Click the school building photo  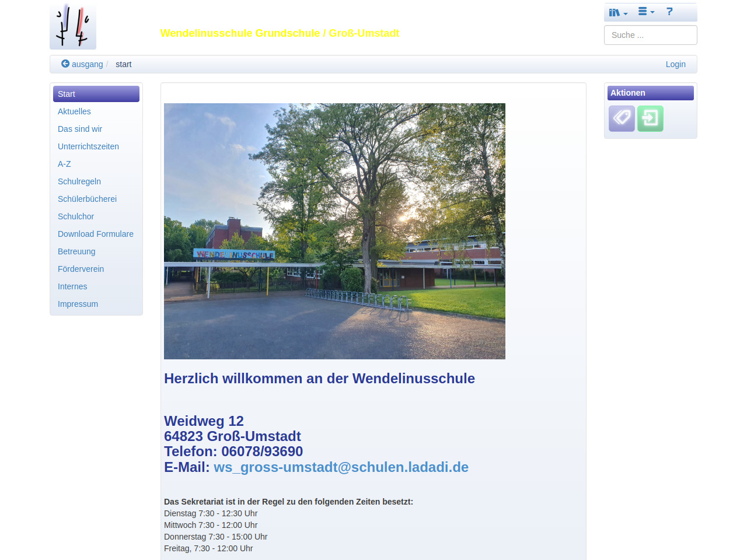(x=334, y=231)
